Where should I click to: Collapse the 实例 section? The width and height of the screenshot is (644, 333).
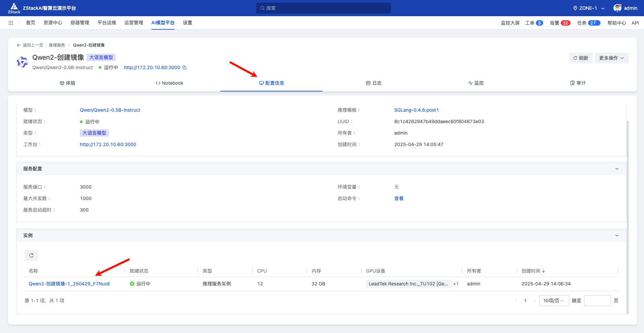click(617, 235)
